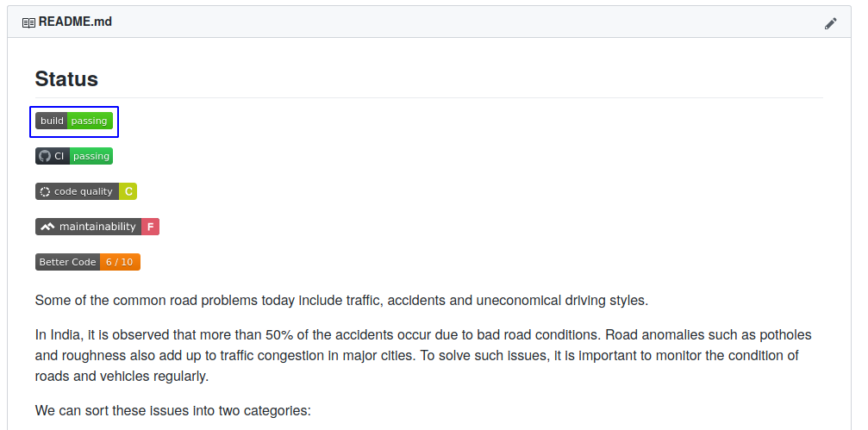868x430 pixels.
Task: Click the "CI" text in the GitHub badge
Action: pyautogui.click(x=59, y=156)
